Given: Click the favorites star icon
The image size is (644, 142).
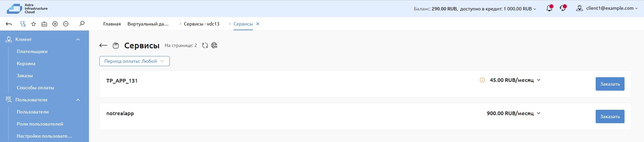Looking at the screenshot, I should (34, 24).
